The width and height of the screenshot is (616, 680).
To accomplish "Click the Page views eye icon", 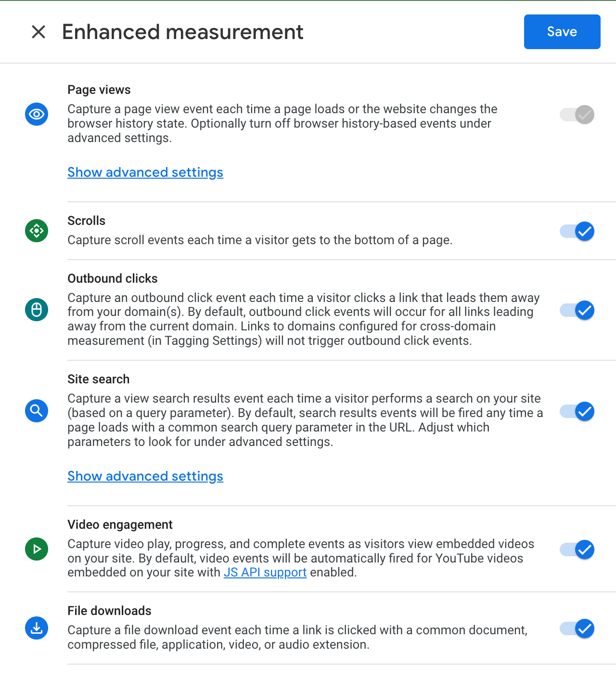I will (x=37, y=114).
